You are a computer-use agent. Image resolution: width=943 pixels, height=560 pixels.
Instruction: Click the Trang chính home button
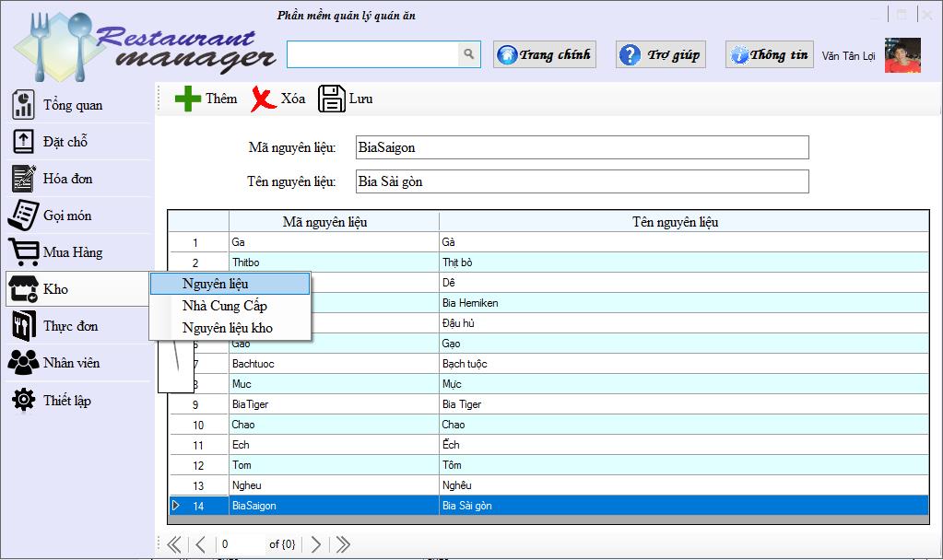[544, 54]
